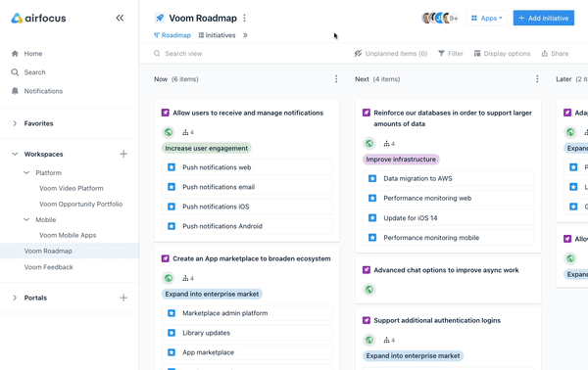Collapse the sidebar with double-chevron icon
This screenshot has height=370, width=588.
pyautogui.click(x=120, y=18)
